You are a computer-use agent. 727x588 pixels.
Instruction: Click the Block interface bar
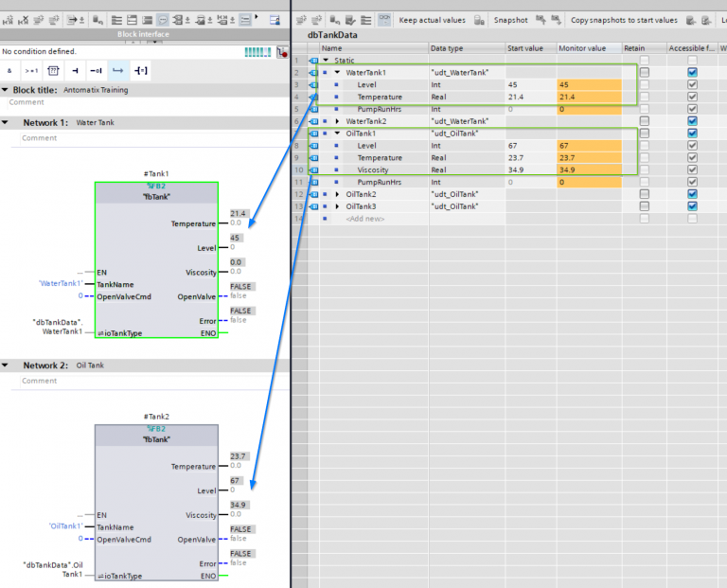point(144,35)
